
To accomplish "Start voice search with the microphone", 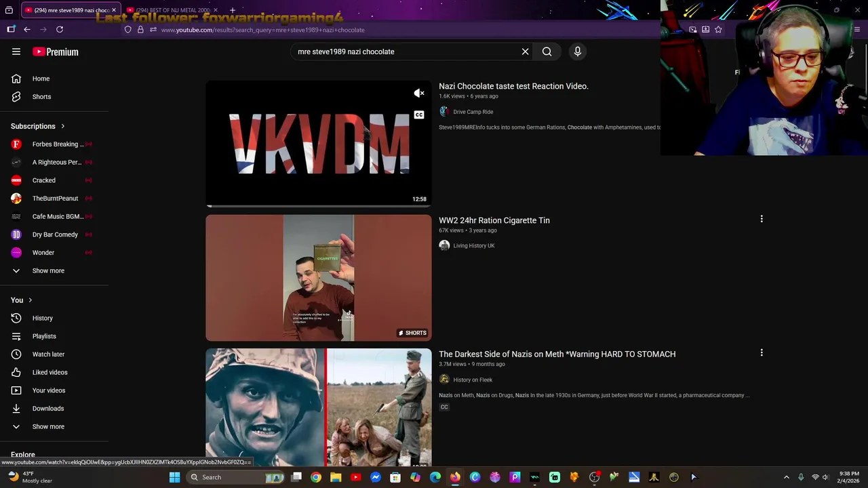I will (x=578, y=52).
